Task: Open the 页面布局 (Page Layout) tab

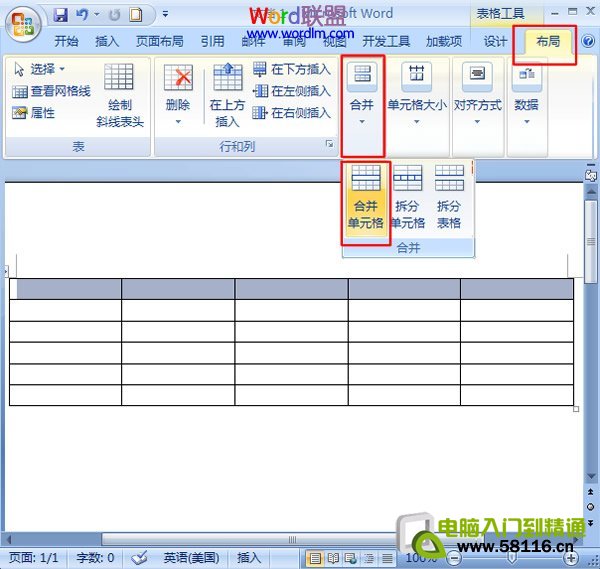Action: 159,42
